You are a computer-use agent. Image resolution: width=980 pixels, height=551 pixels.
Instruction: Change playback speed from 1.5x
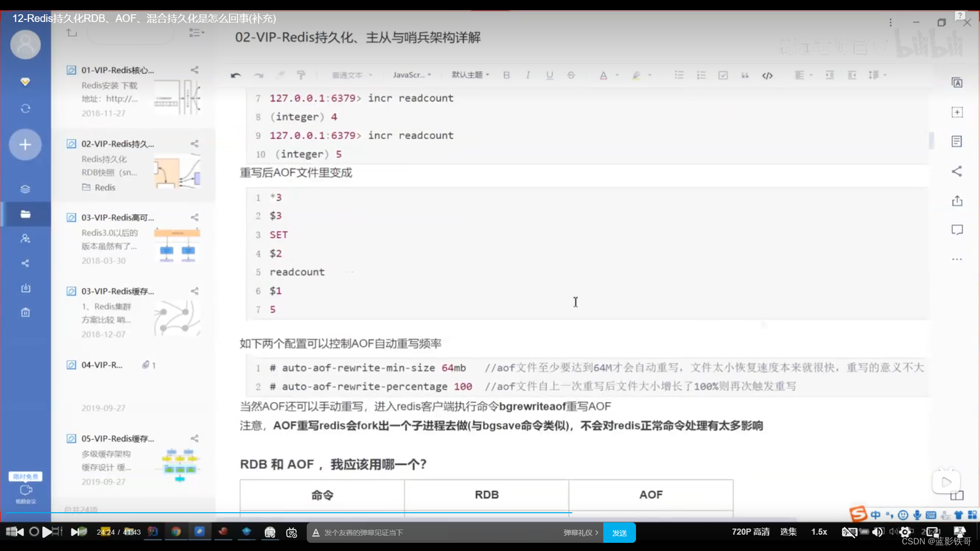pyautogui.click(x=819, y=532)
